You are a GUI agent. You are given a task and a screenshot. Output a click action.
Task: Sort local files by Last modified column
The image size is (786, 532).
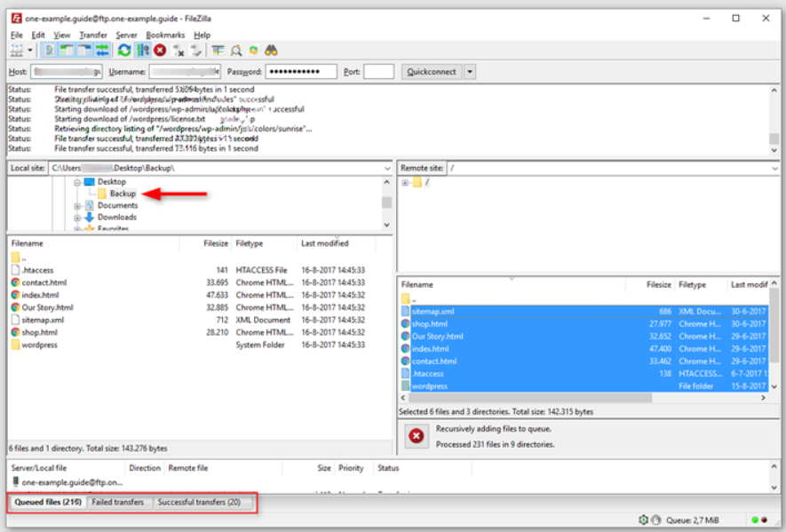click(x=325, y=243)
